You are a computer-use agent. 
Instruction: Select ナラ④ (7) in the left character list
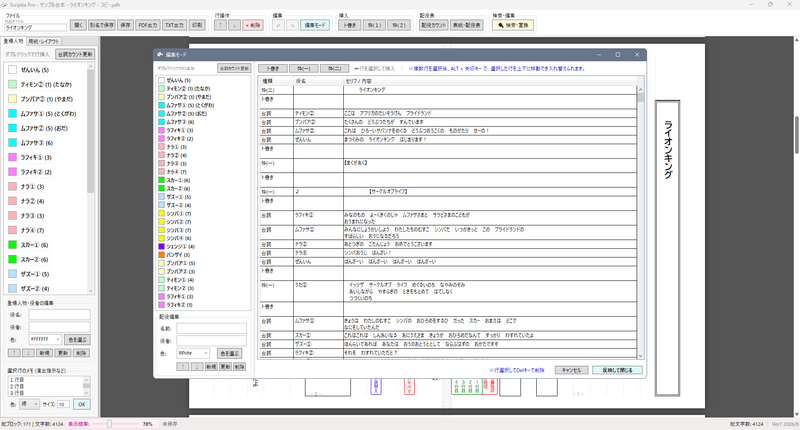(32, 231)
